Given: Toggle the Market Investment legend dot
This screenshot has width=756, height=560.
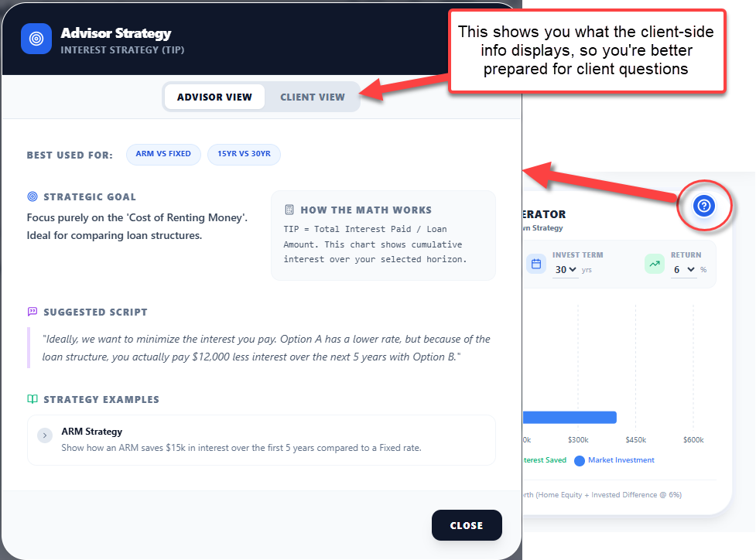Looking at the screenshot, I should (580, 461).
